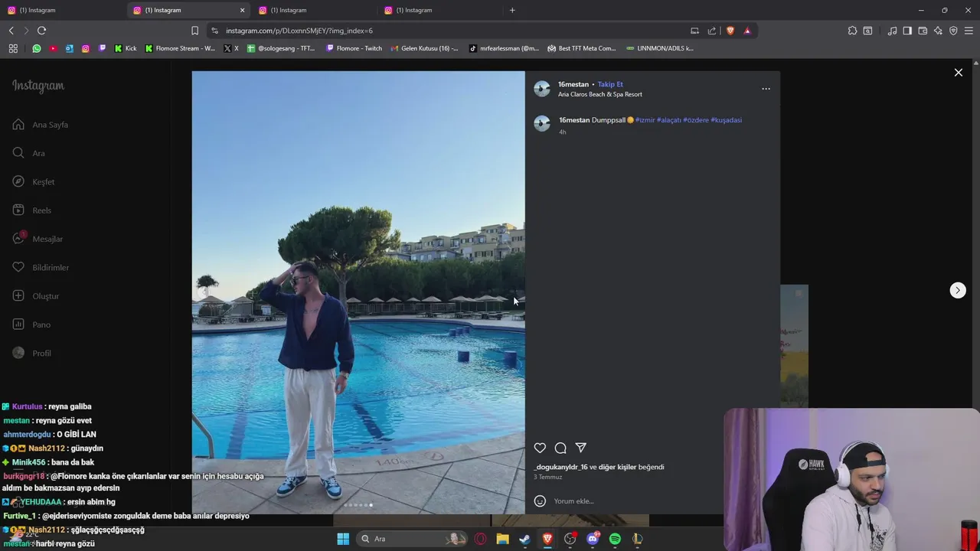Open the 16mestan profile from the post header
Screen dimensions: 980x551
573,84
